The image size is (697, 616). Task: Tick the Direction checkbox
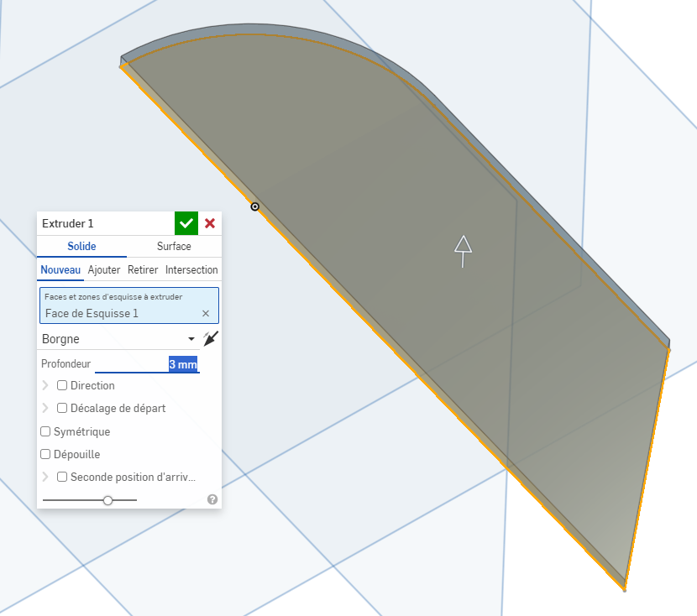pos(62,386)
